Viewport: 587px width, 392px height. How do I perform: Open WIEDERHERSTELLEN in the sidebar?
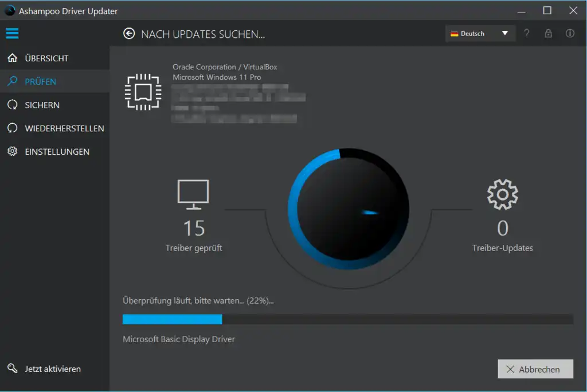point(54,128)
